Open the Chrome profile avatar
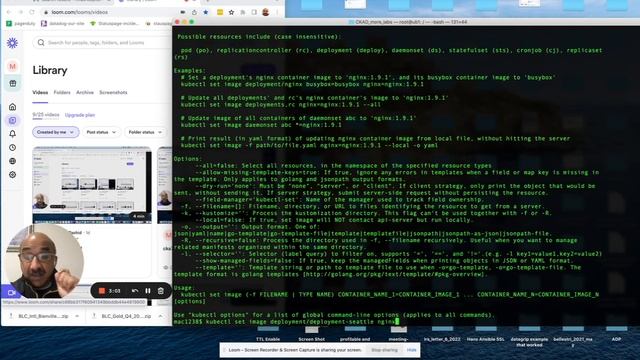 coord(266,12)
